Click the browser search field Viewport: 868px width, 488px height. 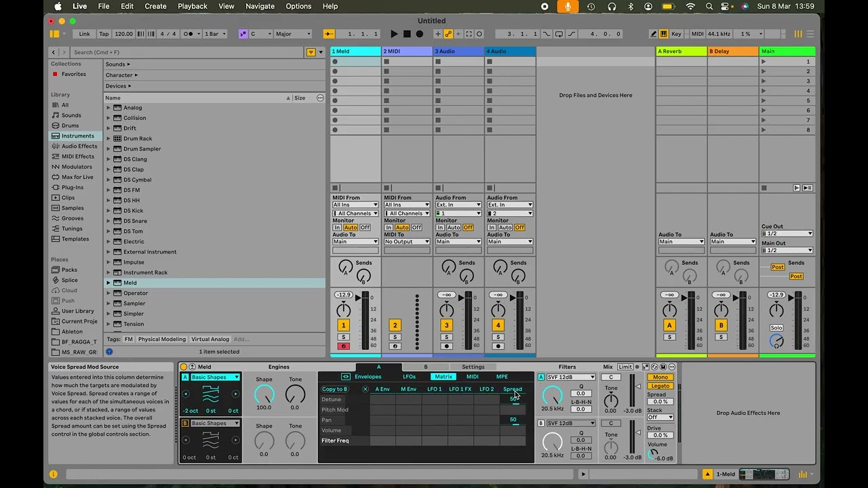186,52
